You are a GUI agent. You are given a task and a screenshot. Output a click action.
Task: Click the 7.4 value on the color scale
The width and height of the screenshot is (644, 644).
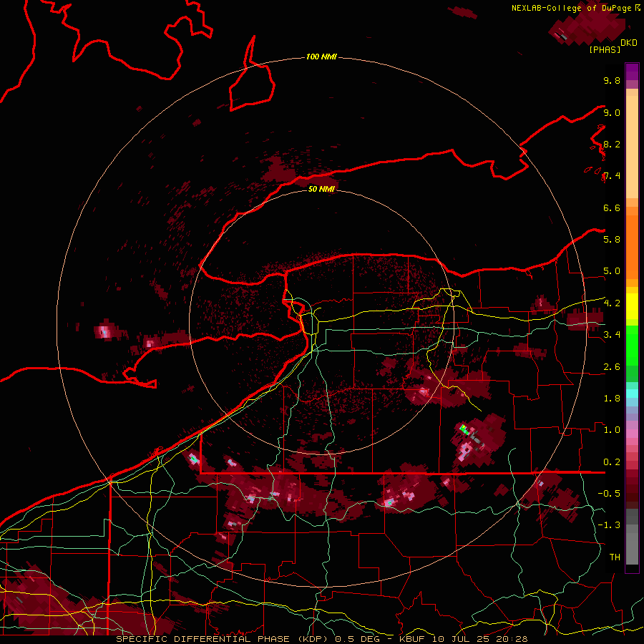pos(612,176)
